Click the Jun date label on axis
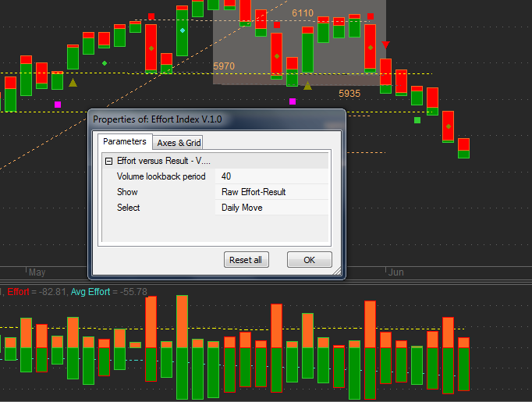This screenshot has height=402, width=532. pyautogui.click(x=396, y=272)
